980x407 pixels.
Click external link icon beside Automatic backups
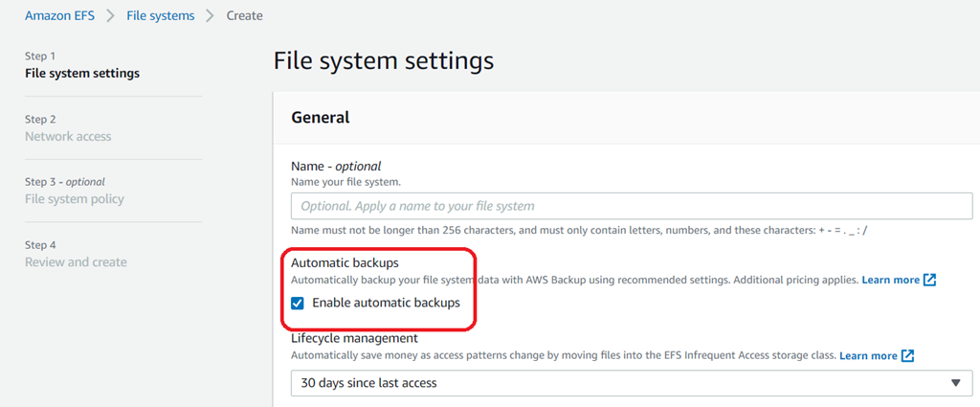pyautogui.click(x=929, y=280)
